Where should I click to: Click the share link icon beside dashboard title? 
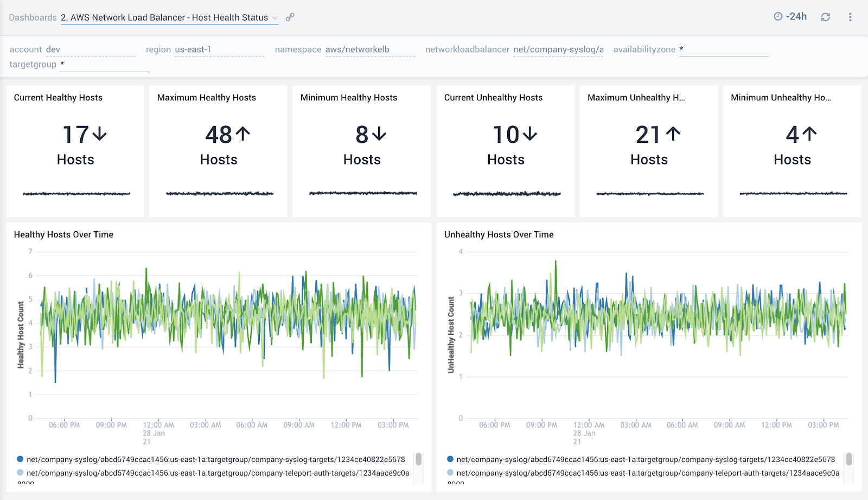click(290, 17)
